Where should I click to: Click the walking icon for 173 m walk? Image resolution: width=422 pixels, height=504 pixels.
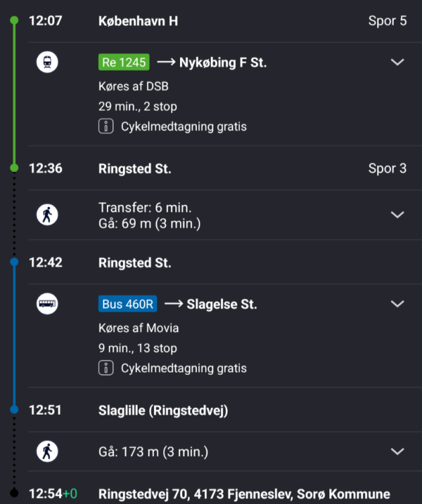pyautogui.click(x=47, y=452)
